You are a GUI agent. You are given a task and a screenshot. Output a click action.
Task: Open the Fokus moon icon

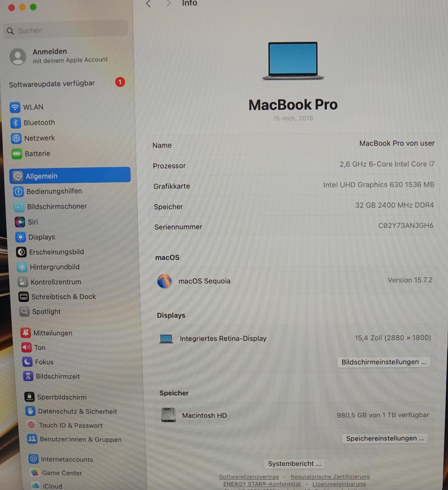[27, 362]
